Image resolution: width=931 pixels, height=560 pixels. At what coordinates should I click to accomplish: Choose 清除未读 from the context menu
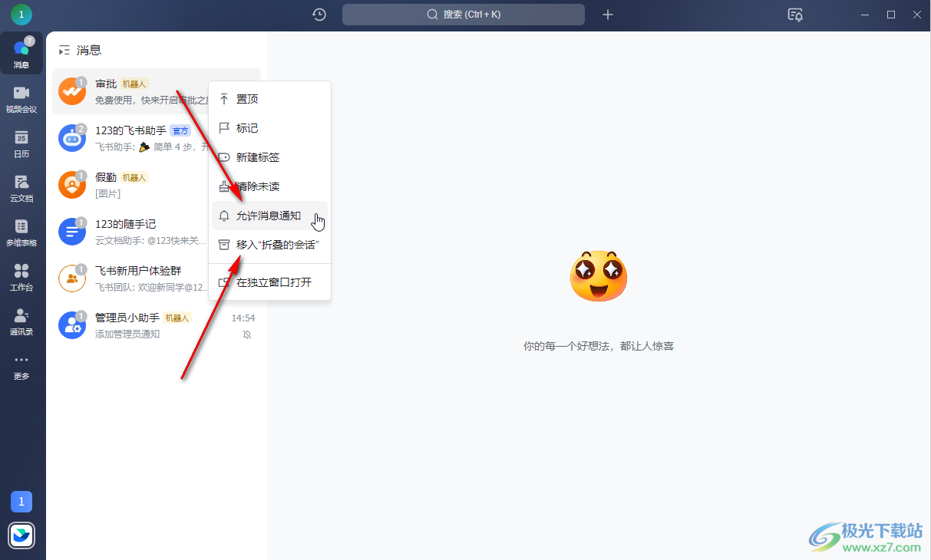point(269,186)
